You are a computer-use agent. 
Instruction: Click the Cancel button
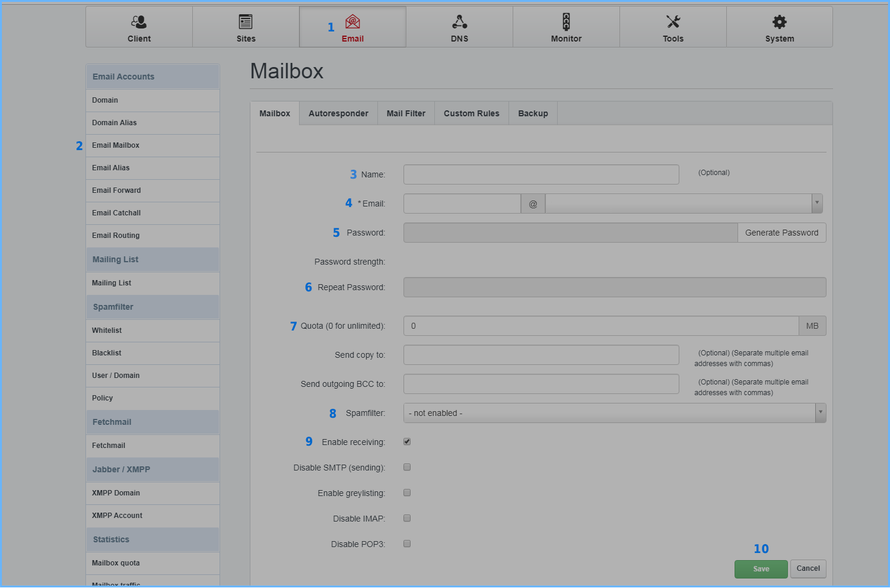click(808, 568)
